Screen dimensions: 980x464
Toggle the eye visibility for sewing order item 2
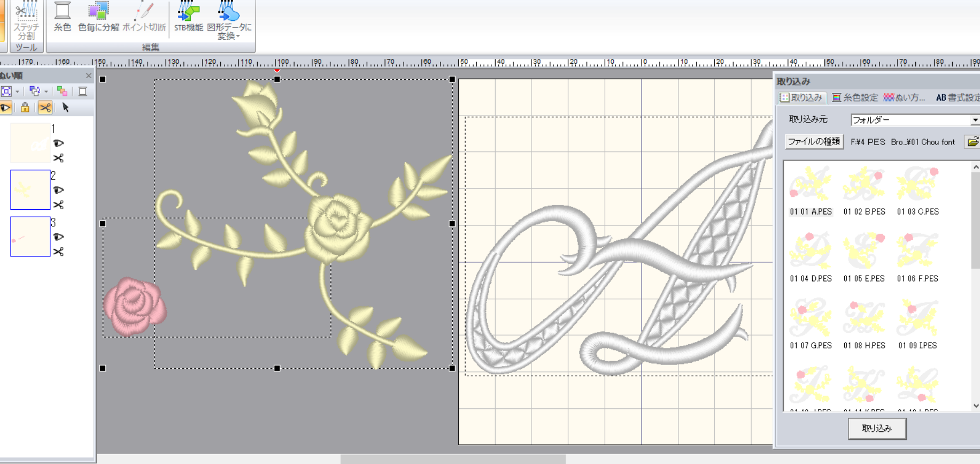[58, 190]
